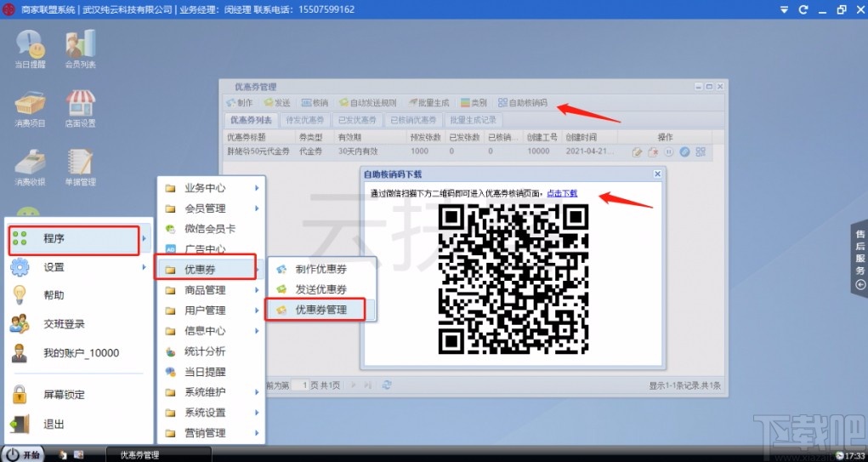Expand the 业务中心 submenu arrow
Screen dimensions: 868x462
[257, 188]
